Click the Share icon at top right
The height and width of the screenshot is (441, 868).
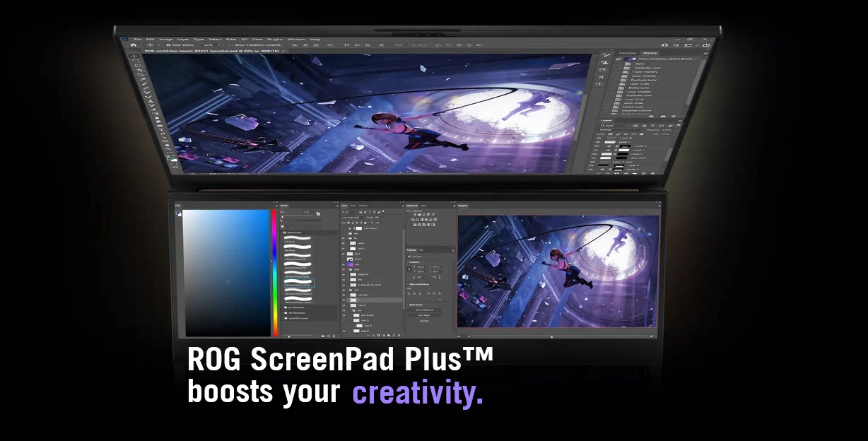pos(705,45)
